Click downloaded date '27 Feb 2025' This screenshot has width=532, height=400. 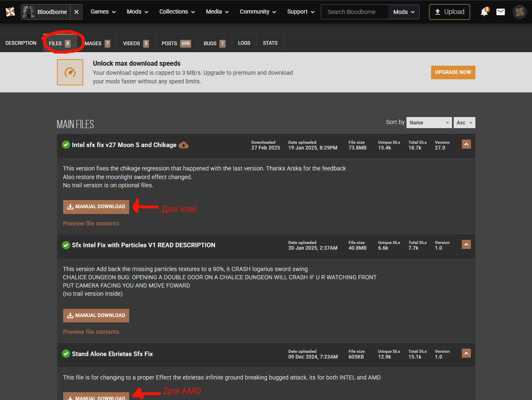tap(266, 148)
